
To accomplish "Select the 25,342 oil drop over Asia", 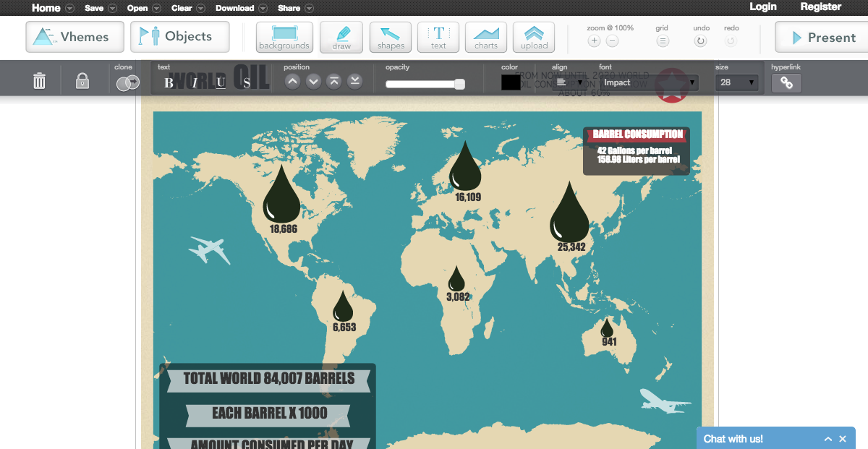I will tap(569, 212).
